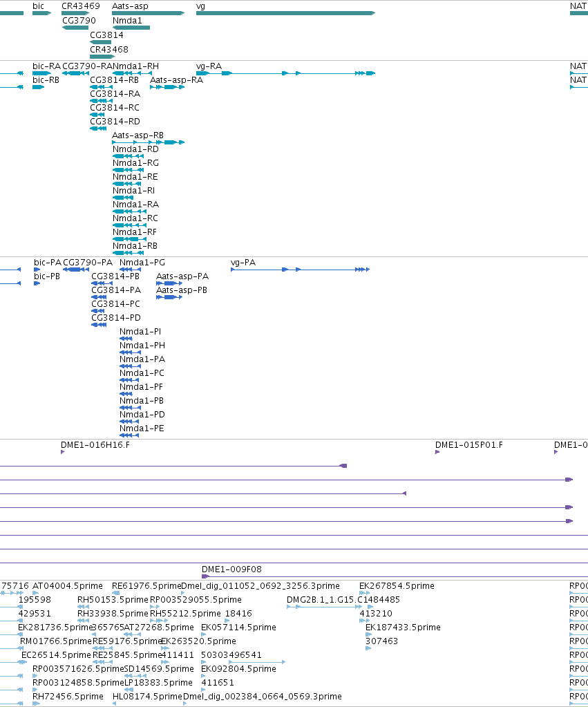The height and width of the screenshot is (707, 588).
Task: Select EST Dmel_dig_002384_0664_0569.3prime
Action: 184,704
